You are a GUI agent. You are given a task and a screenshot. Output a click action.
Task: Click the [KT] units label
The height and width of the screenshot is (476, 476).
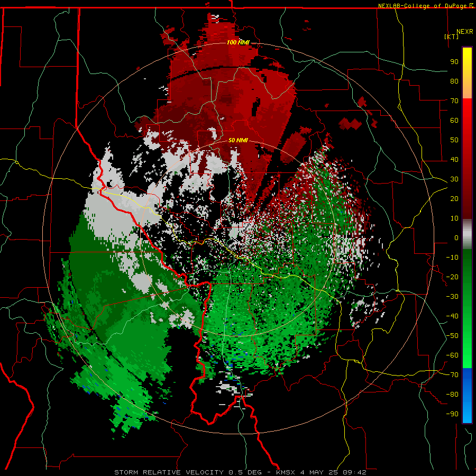[x=452, y=36]
